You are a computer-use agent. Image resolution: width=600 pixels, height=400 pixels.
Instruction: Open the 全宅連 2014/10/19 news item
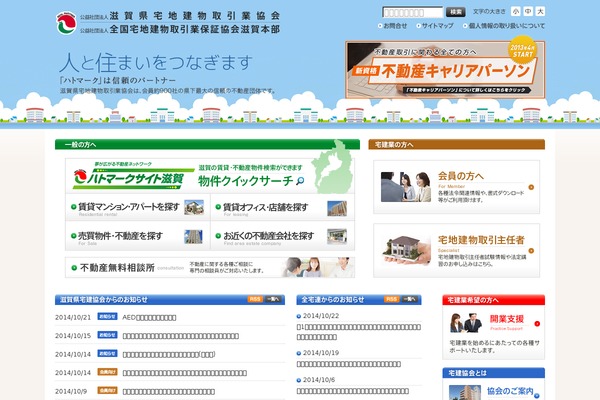coord(349,364)
